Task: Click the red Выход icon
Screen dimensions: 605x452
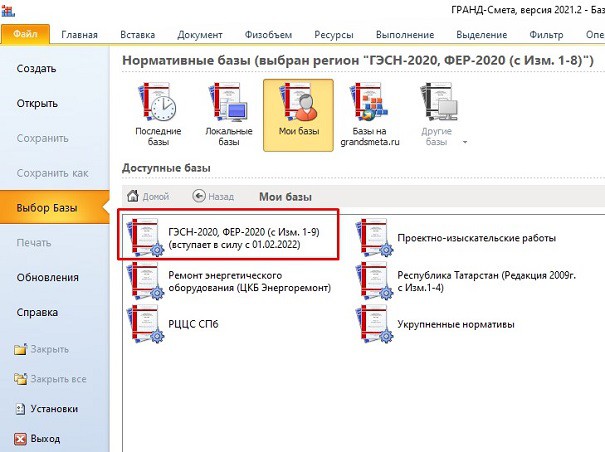Action: (x=20, y=439)
